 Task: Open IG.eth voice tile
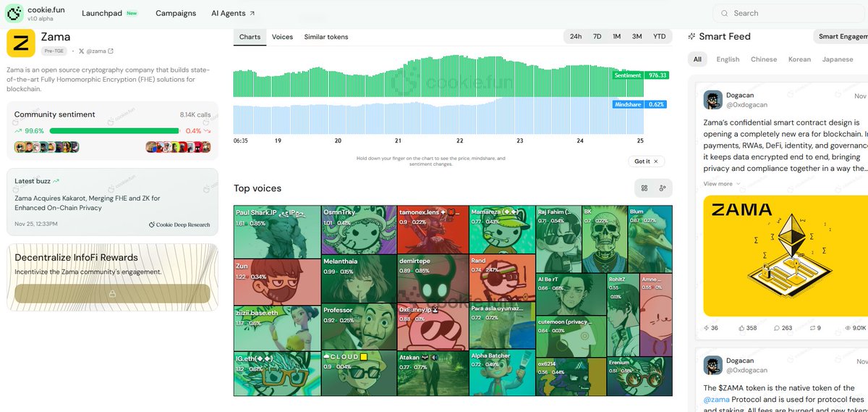(x=277, y=374)
